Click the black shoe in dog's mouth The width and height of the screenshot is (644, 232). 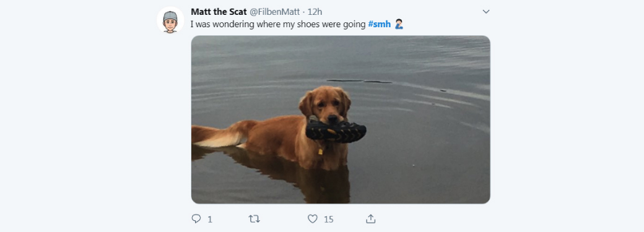(x=336, y=131)
